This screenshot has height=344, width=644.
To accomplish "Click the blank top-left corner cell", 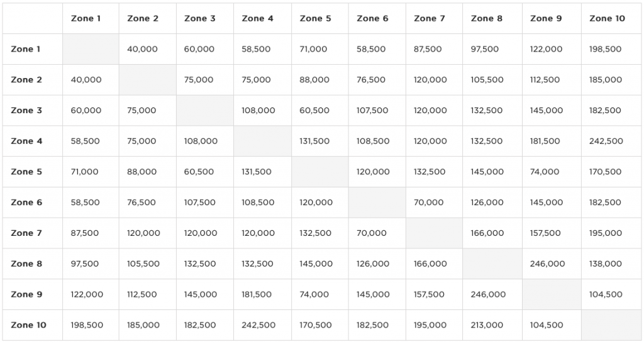I will (x=33, y=18).
